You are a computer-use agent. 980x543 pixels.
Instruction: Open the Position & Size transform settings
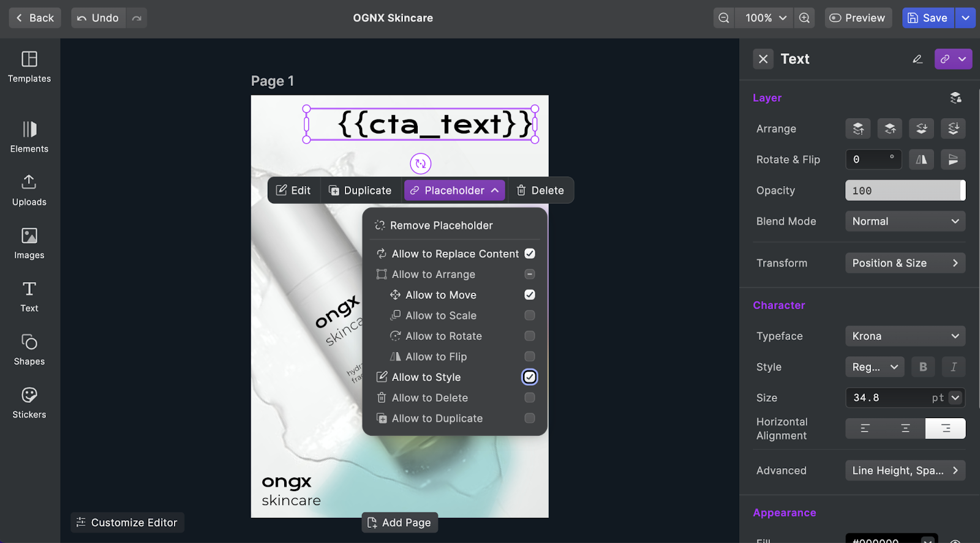coord(905,263)
